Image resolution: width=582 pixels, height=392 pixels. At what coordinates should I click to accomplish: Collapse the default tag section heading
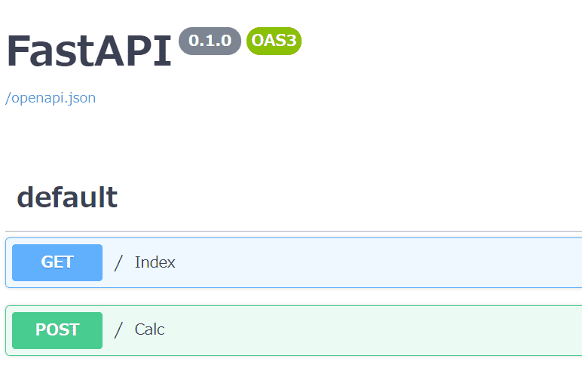coord(67,198)
